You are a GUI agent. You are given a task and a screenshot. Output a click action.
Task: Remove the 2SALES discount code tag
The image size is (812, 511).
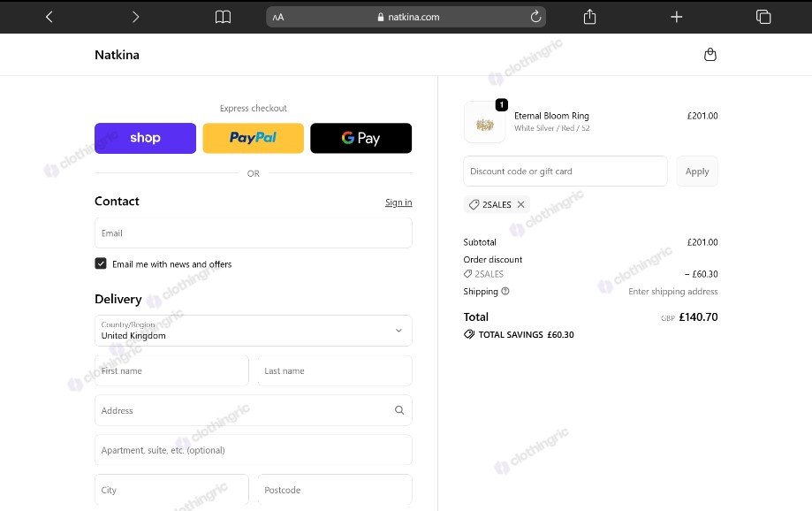(521, 205)
